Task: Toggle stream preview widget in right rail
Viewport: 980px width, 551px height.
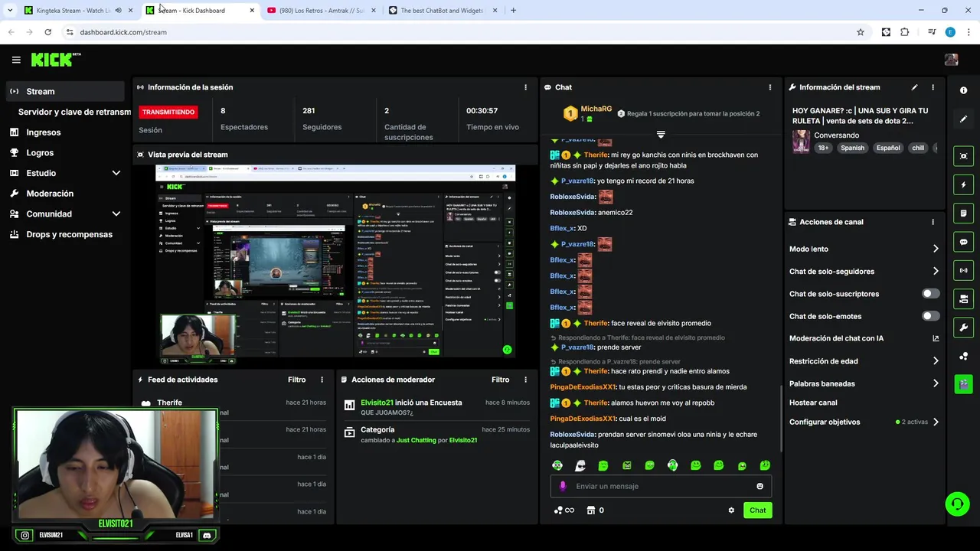Action: (x=963, y=156)
